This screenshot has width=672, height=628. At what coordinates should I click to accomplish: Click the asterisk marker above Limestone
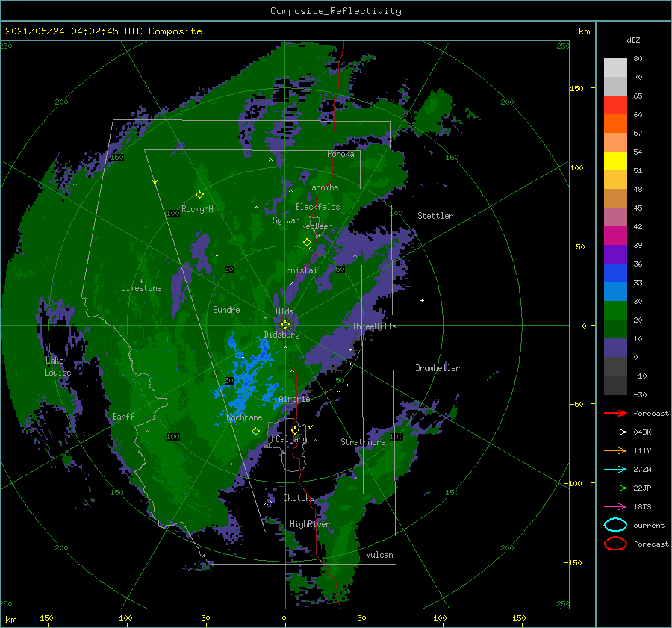[x=141, y=282]
